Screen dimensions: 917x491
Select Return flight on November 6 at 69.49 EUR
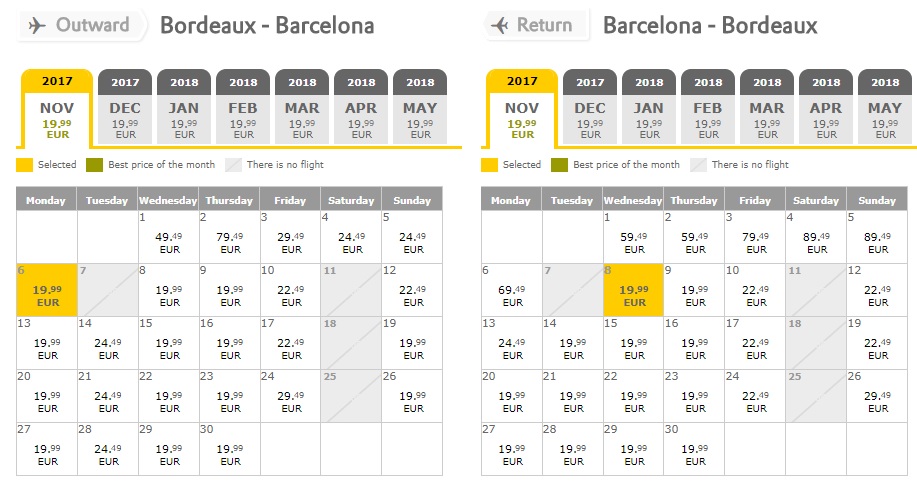pos(512,290)
